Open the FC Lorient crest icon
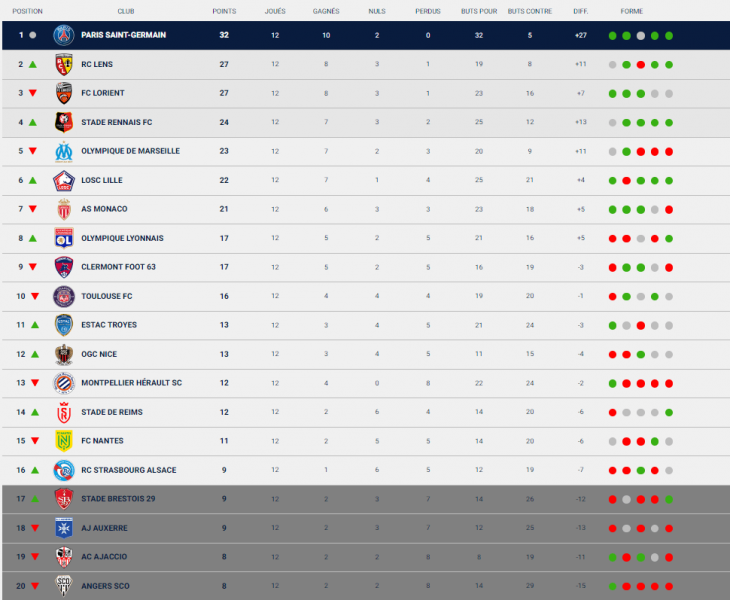730x600 pixels. pyautogui.click(x=64, y=93)
